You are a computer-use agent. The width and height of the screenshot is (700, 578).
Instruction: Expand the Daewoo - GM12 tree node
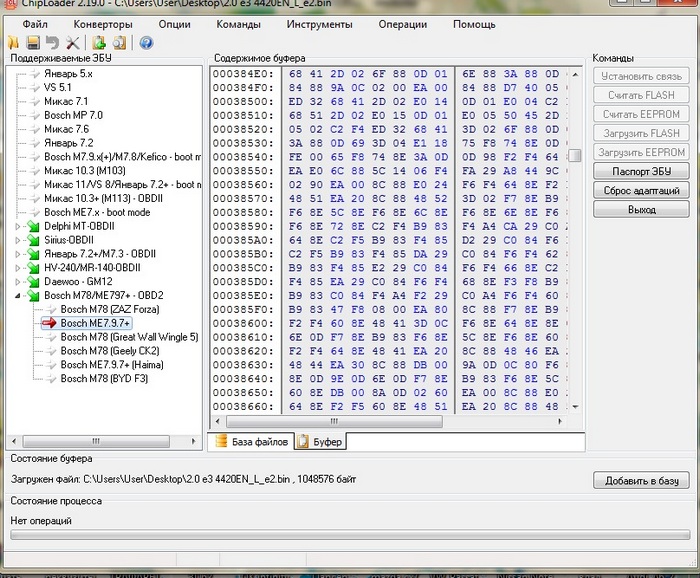coord(19,282)
